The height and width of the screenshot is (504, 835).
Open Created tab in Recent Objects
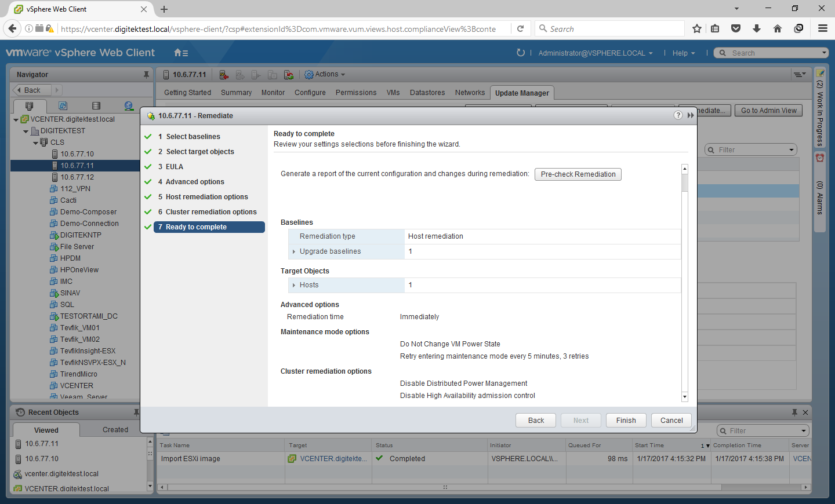115,430
